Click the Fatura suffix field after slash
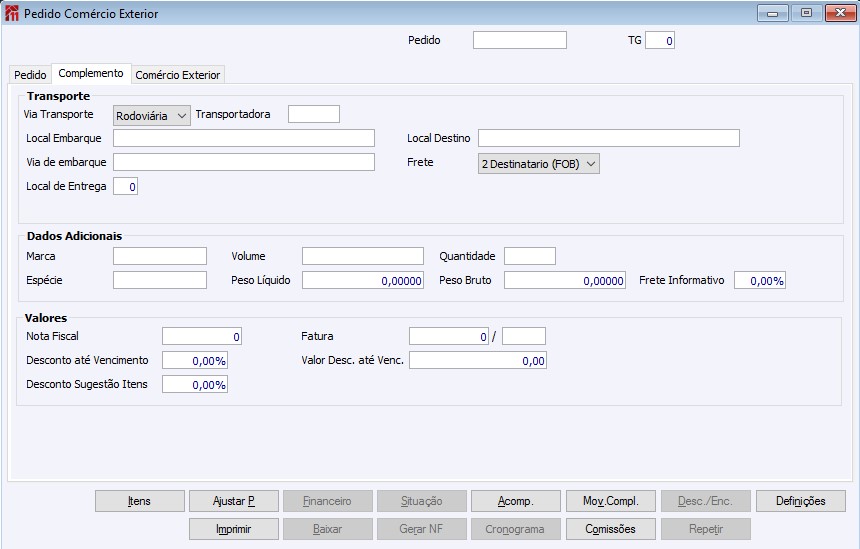The width and height of the screenshot is (860, 549). click(x=524, y=336)
